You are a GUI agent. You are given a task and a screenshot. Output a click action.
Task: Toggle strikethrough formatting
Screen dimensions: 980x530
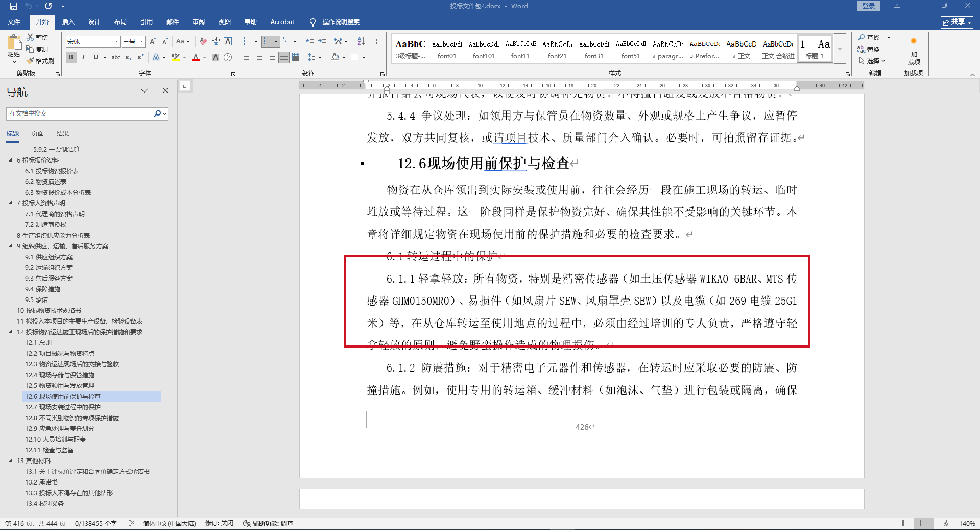coord(116,57)
